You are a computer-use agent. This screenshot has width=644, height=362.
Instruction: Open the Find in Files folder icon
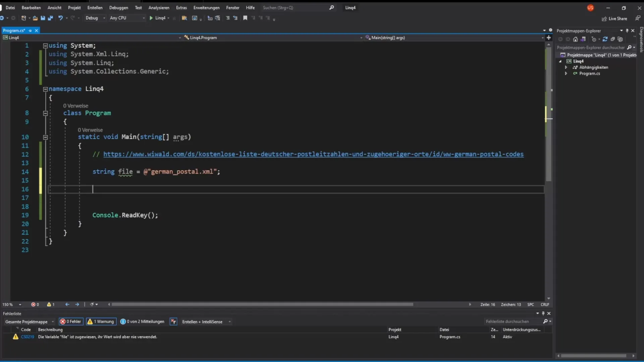coord(184,18)
